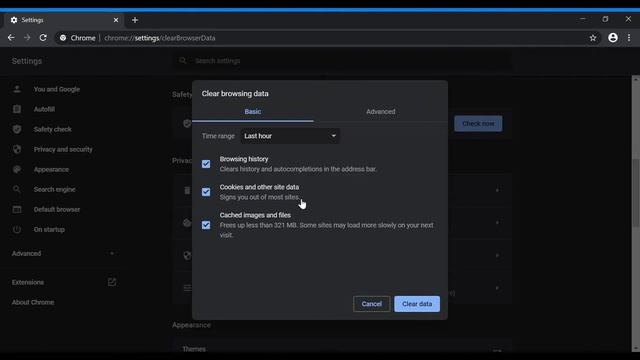Click the Search settings input field
The width and height of the screenshot is (640, 360).
(x=343, y=61)
